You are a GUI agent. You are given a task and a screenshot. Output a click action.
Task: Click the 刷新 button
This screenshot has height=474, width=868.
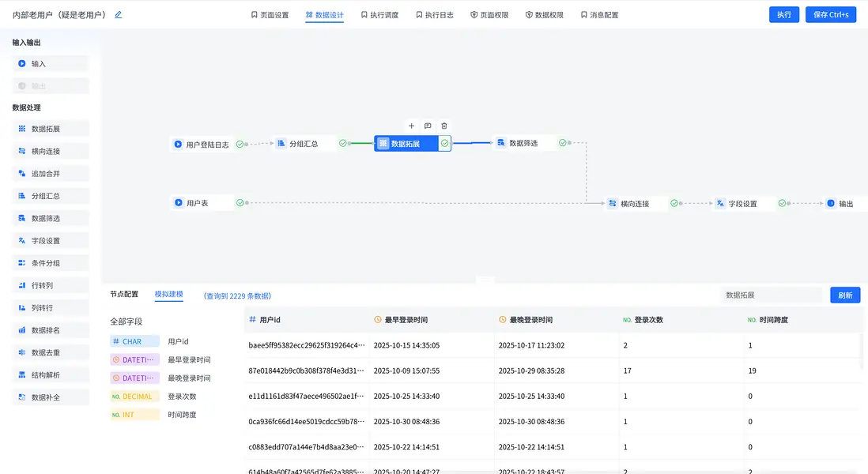pyautogui.click(x=845, y=295)
